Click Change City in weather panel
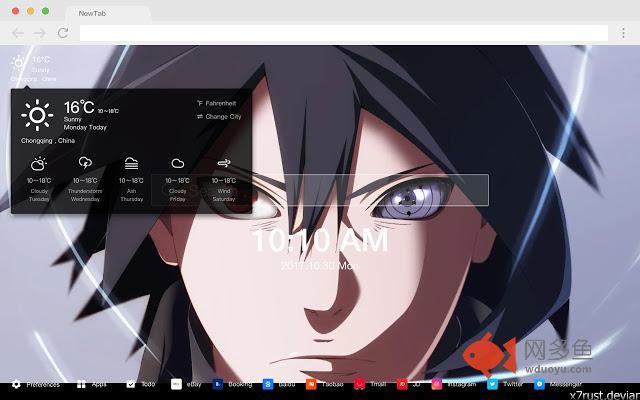Screen dimensions: 640x400 [220, 117]
